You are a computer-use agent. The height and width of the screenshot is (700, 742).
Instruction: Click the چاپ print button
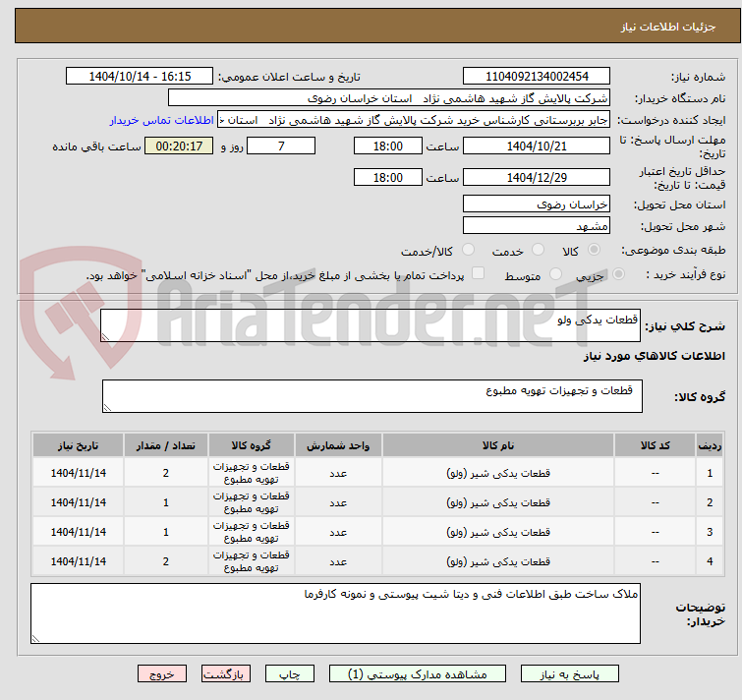290,674
